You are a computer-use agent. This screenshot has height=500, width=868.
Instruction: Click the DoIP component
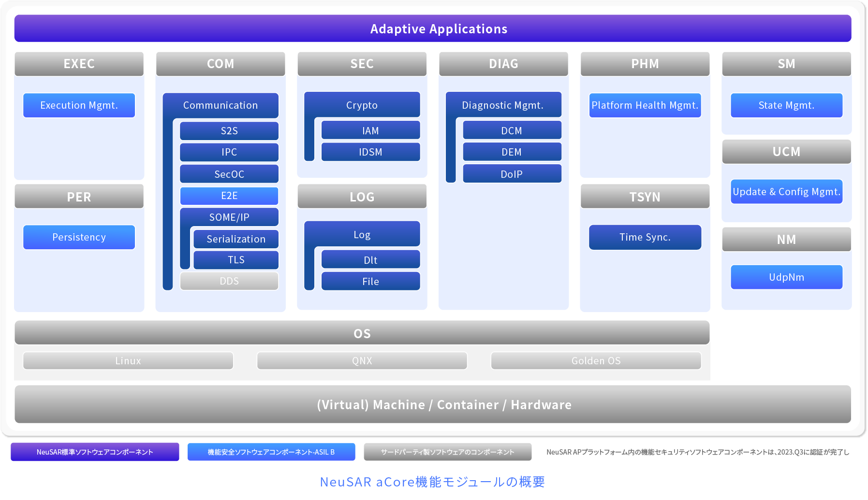click(512, 174)
